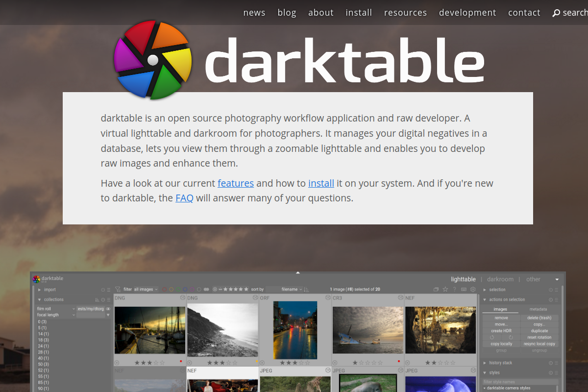This screenshot has width=588, height=392.
Task: Select the ORF image thumbnail with traffic lights
Action: (x=295, y=328)
